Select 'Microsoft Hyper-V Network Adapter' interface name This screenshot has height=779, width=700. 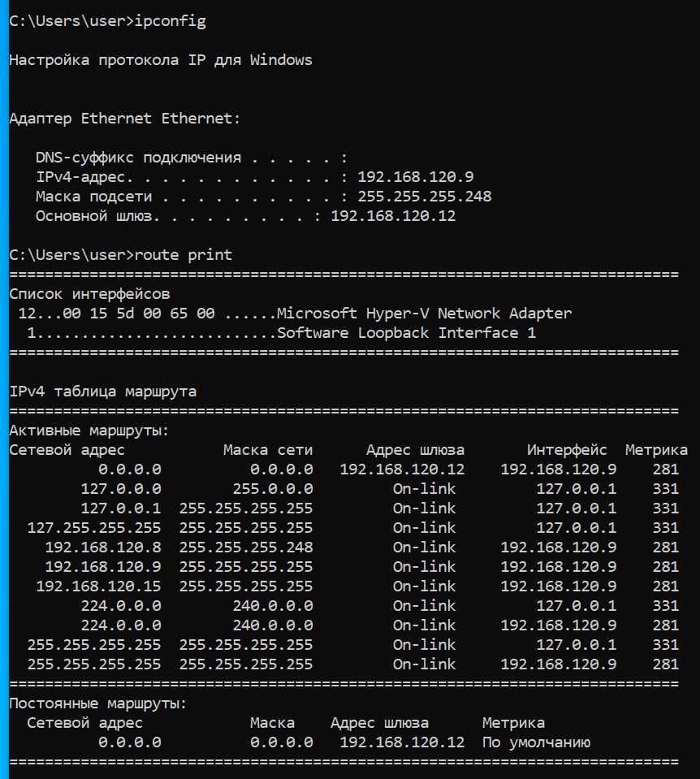coord(424,313)
